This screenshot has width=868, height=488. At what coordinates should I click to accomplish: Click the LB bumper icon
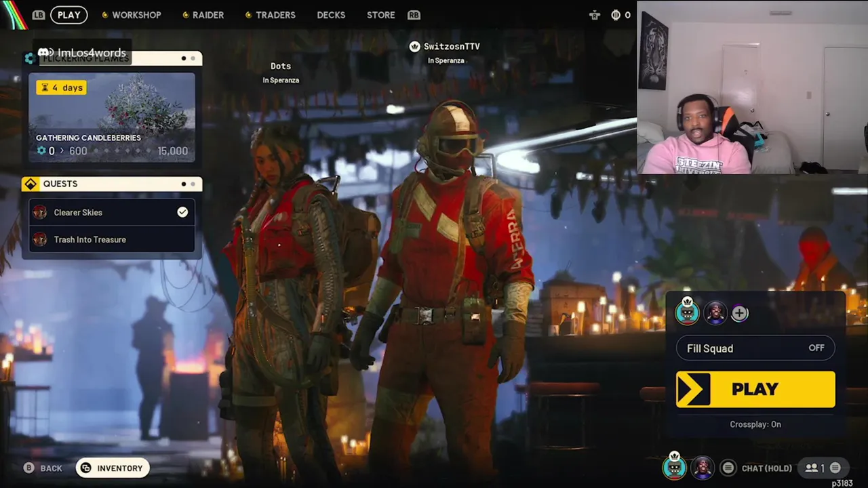39,15
